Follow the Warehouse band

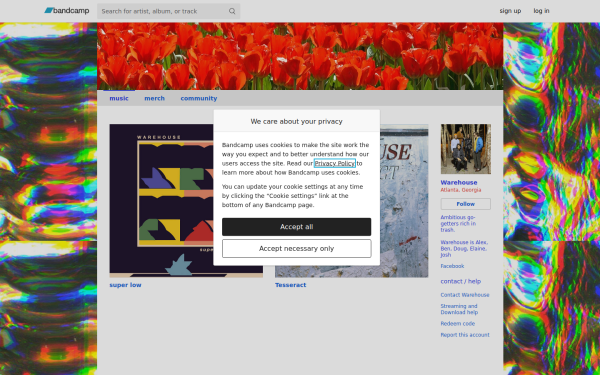pyautogui.click(x=466, y=204)
